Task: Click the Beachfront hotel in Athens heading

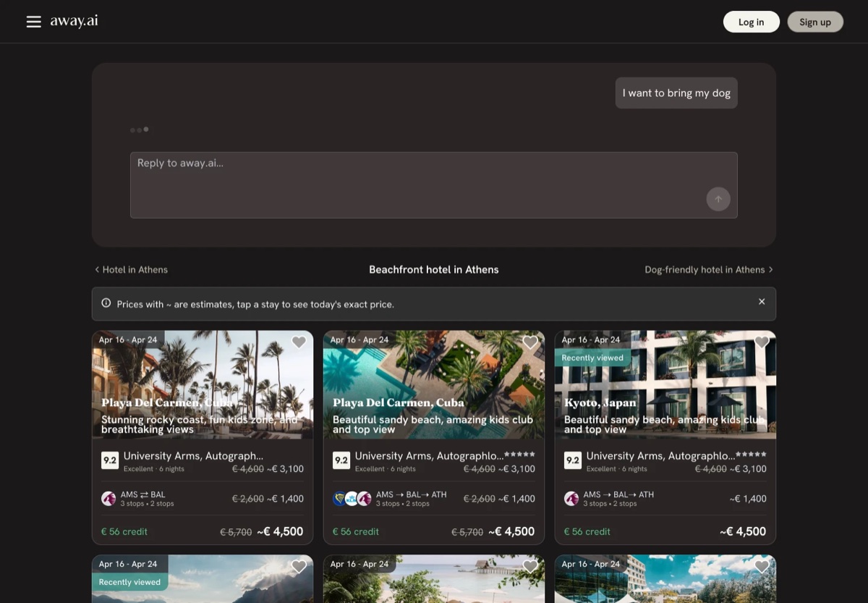Action: tap(434, 269)
